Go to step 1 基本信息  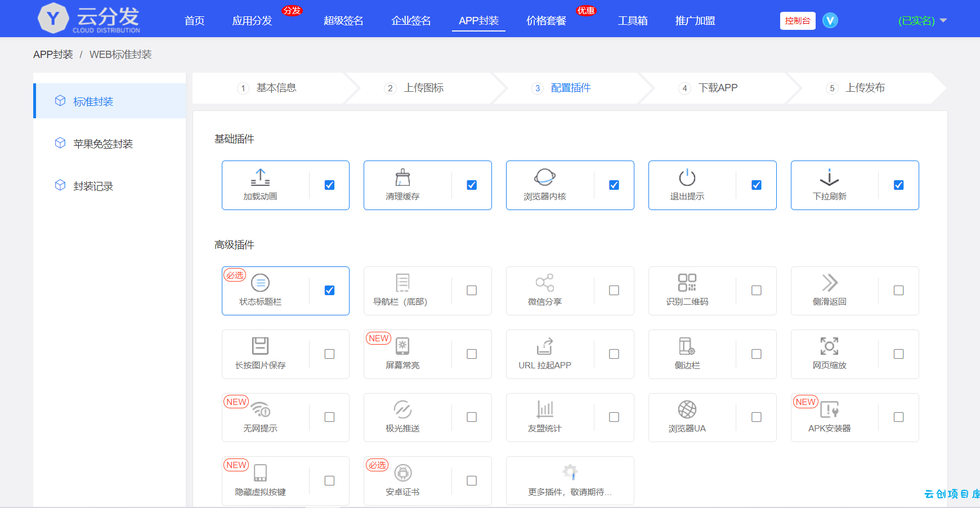click(267, 88)
